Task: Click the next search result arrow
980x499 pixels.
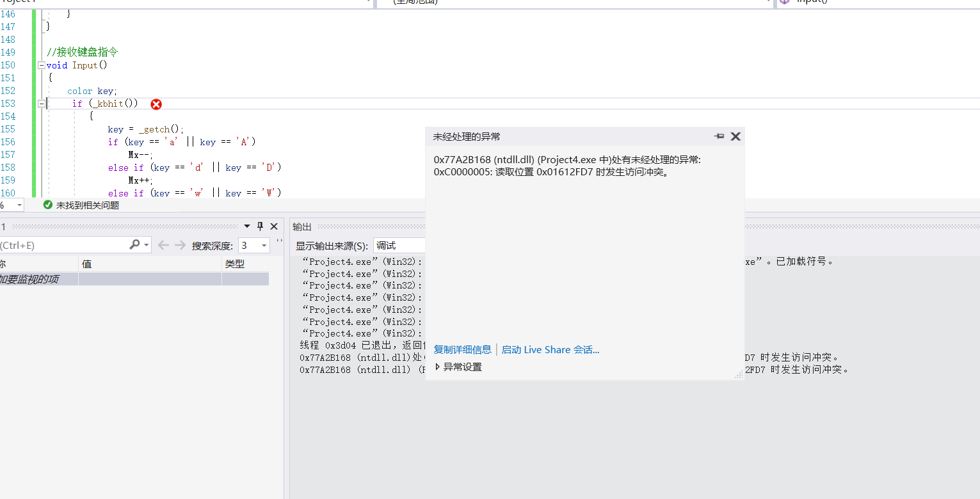Action: [x=181, y=245]
